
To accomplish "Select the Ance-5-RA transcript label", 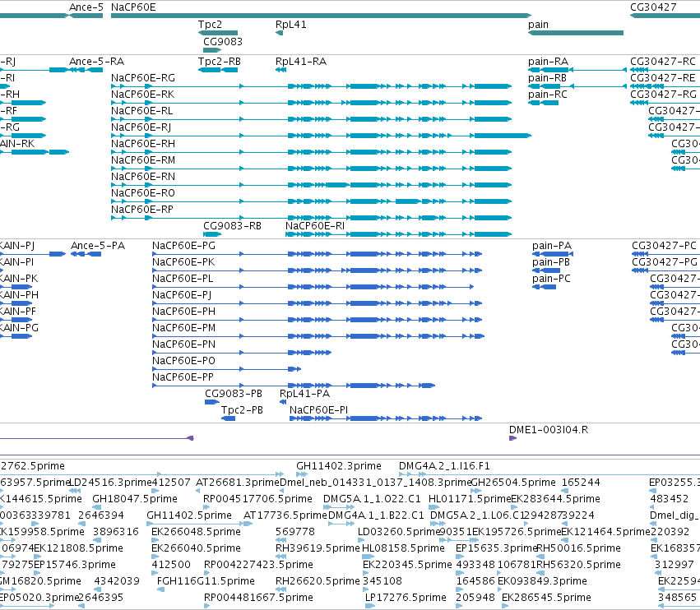I will pos(97,62).
